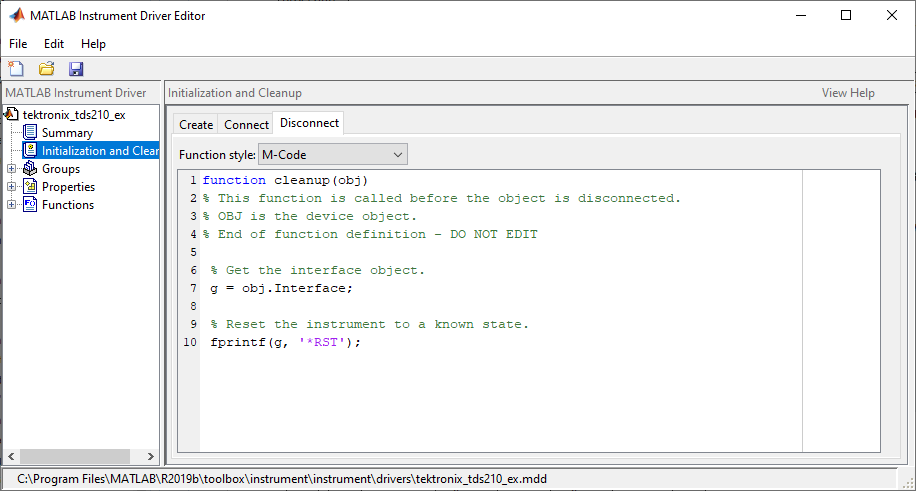The width and height of the screenshot is (916, 491).
Task: Select the Summary node icon
Action: pyautogui.click(x=31, y=132)
